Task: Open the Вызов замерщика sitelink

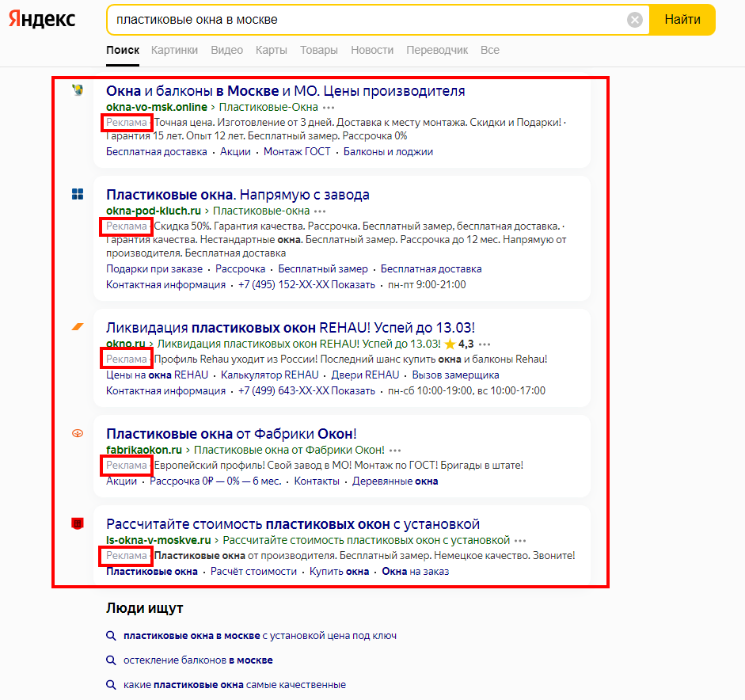Action: 456,375
